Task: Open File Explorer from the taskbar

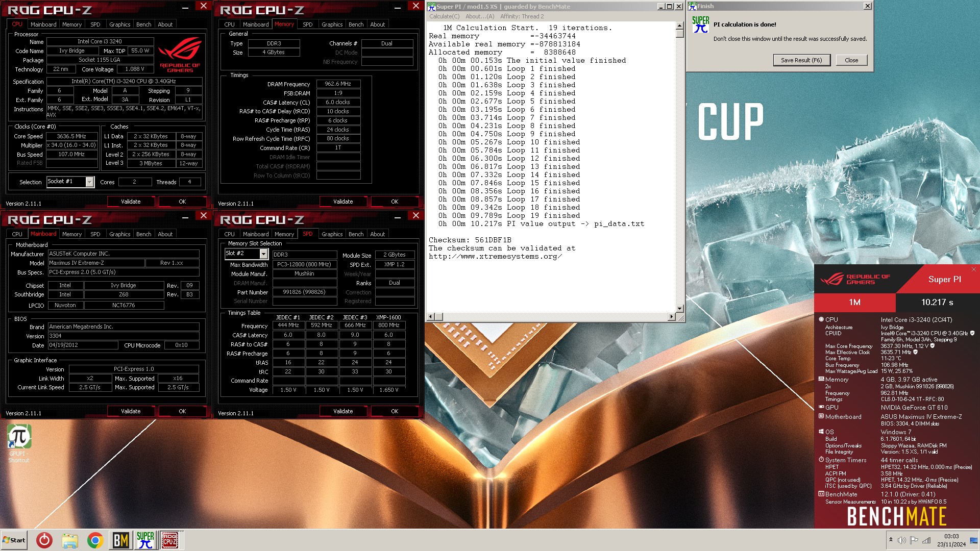Action: [x=70, y=540]
